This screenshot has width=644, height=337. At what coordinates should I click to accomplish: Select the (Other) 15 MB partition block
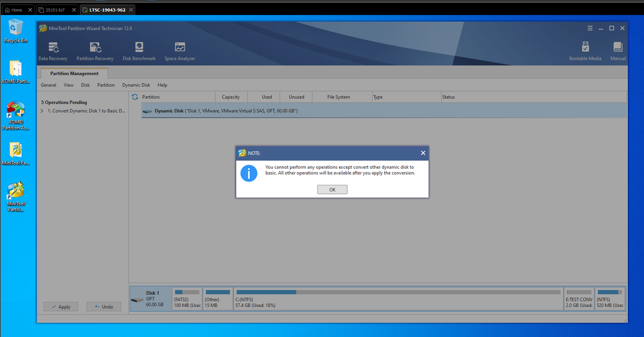[x=218, y=299]
